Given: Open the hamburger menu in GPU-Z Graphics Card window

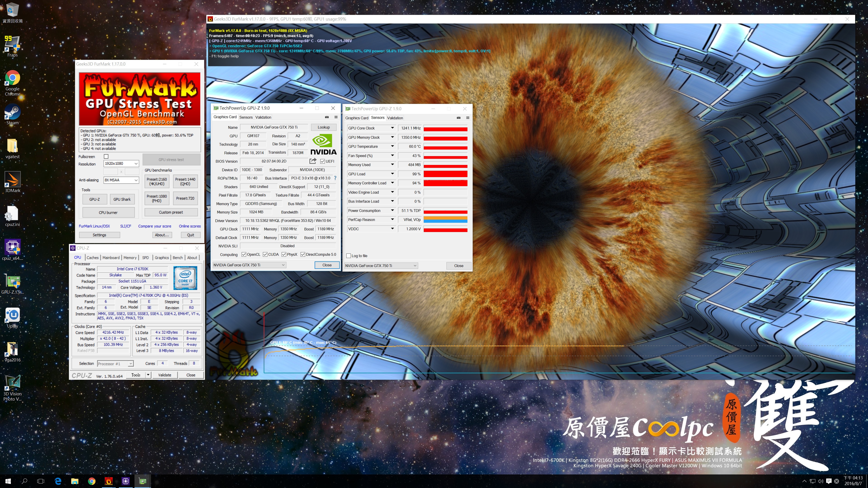Looking at the screenshot, I should 336,117.
